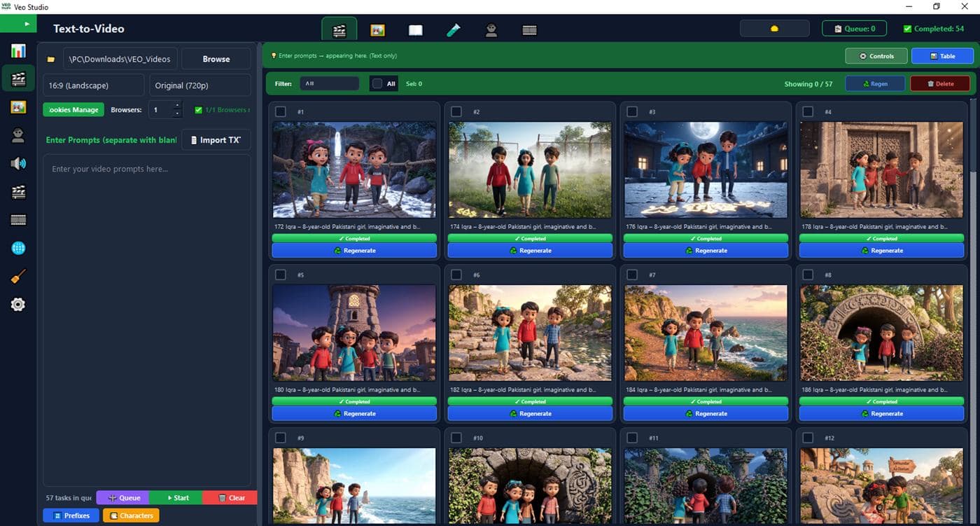The image size is (980, 526).
Task: Click the output folder path field
Action: pyautogui.click(x=120, y=59)
